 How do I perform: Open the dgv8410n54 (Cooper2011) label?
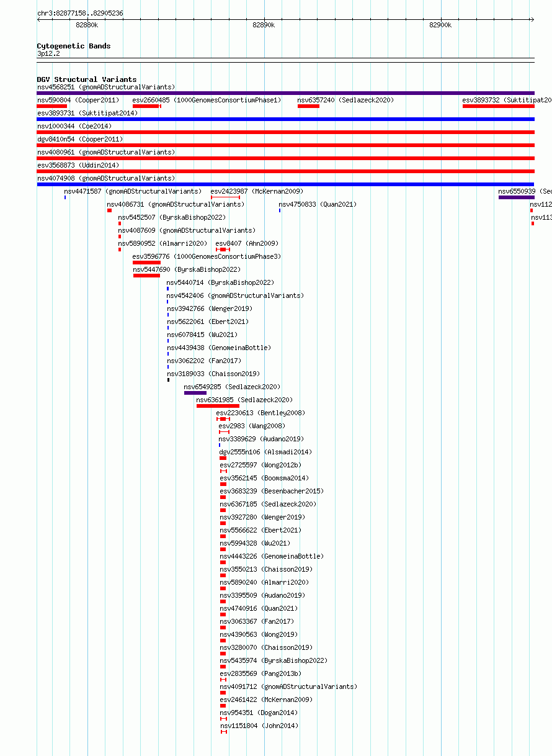click(x=80, y=139)
